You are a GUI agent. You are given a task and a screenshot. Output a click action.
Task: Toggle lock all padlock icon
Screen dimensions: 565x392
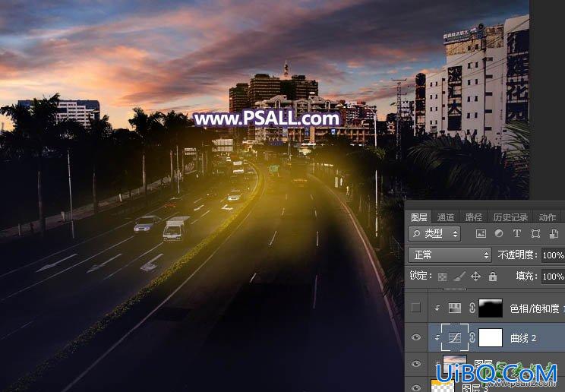click(x=493, y=277)
